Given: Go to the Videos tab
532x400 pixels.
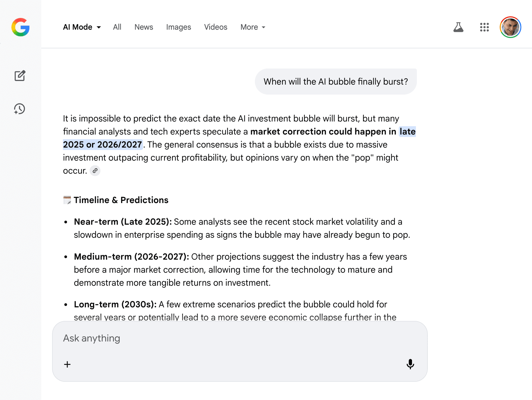Looking at the screenshot, I should pos(216,27).
